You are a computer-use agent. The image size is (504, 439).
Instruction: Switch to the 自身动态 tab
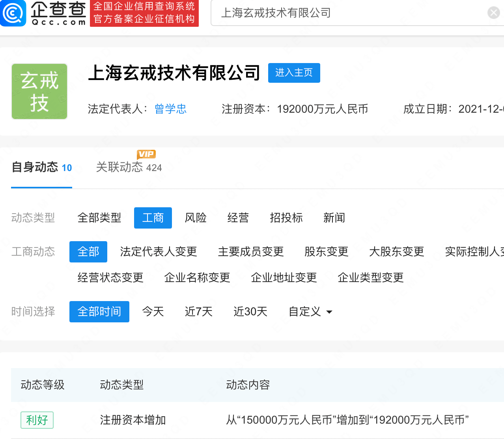(x=42, y=167)
